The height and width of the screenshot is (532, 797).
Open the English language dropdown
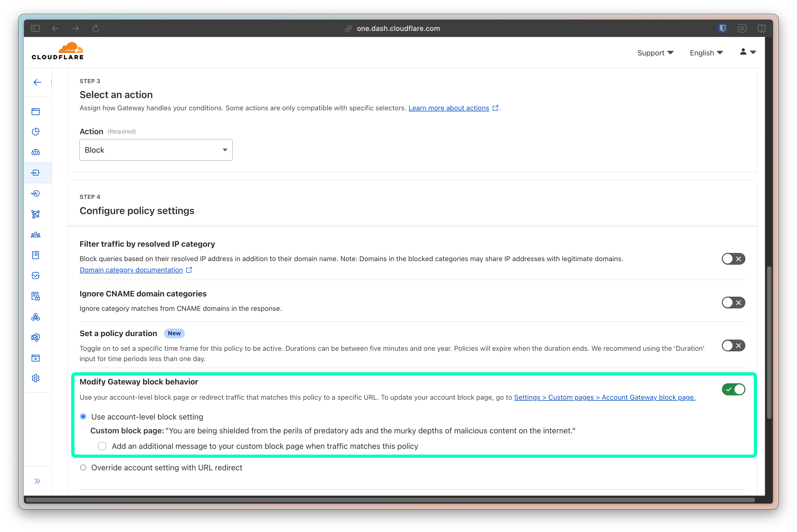coord(706,53)
